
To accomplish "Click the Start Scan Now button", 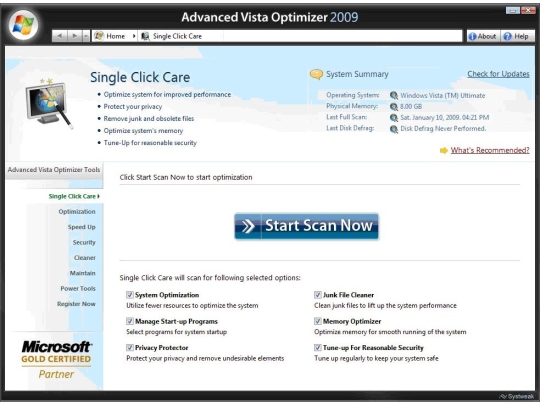I will [x=306, y=226].
